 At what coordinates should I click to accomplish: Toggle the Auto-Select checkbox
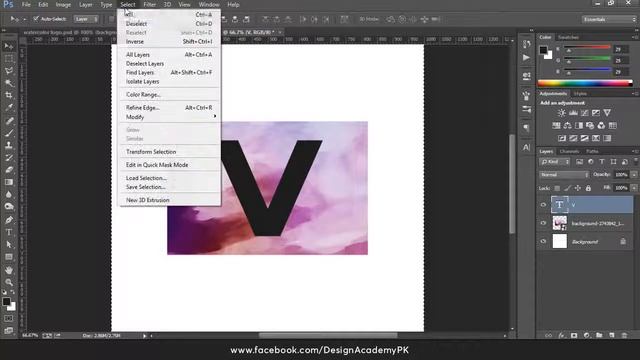pos(36,19)
